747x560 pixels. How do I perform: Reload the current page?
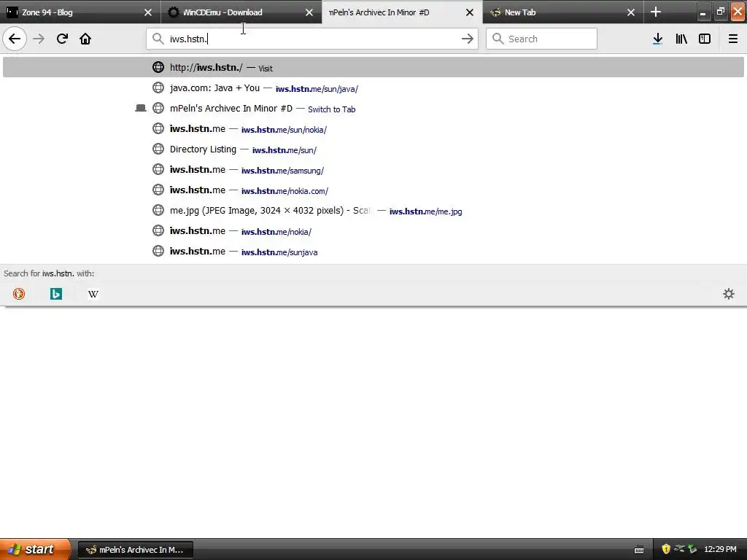point(62,39)
